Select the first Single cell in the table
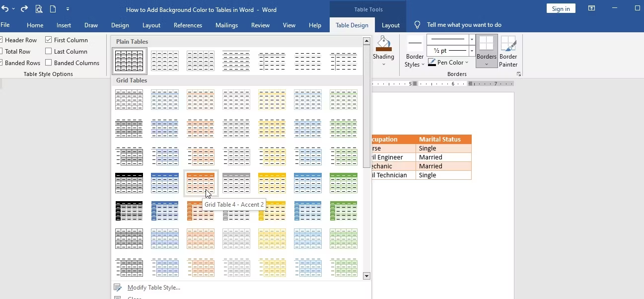Screen dimensions: 644x299 (x=443, y=149)
